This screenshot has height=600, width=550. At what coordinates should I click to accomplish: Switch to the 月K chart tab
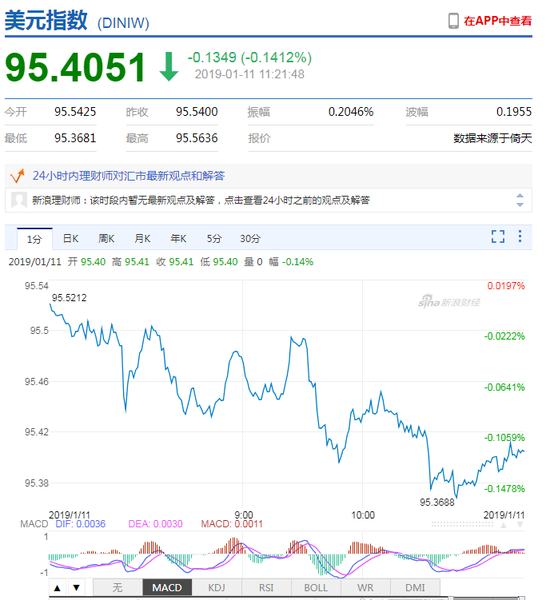point(142,239)
